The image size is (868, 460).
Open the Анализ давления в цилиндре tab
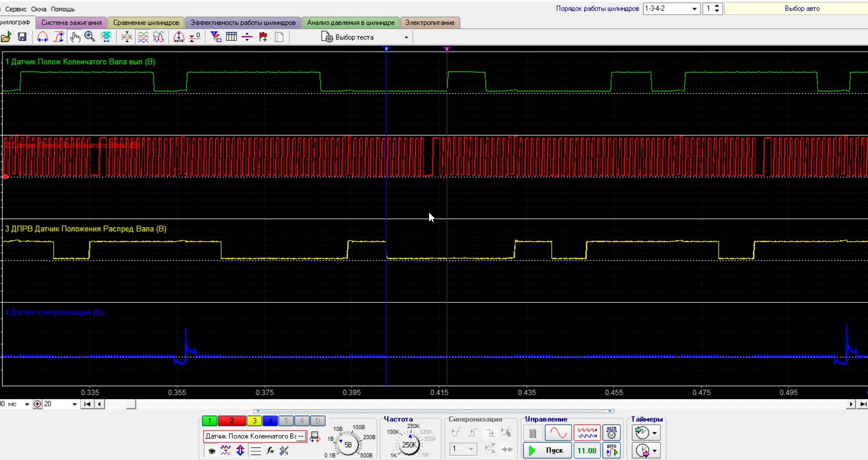pos(350,23)
